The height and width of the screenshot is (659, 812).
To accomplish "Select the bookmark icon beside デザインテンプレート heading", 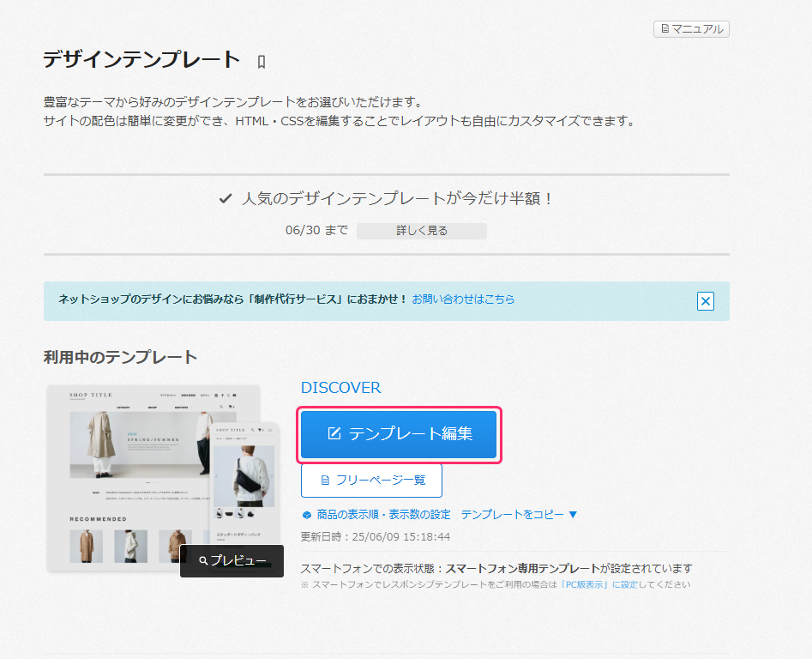I will (261, 61).
